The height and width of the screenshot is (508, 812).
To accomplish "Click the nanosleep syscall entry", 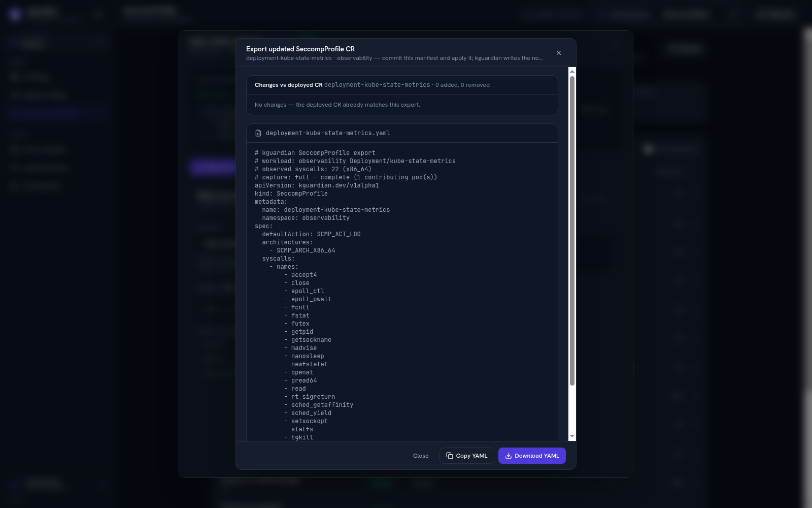I will point(308,356).
